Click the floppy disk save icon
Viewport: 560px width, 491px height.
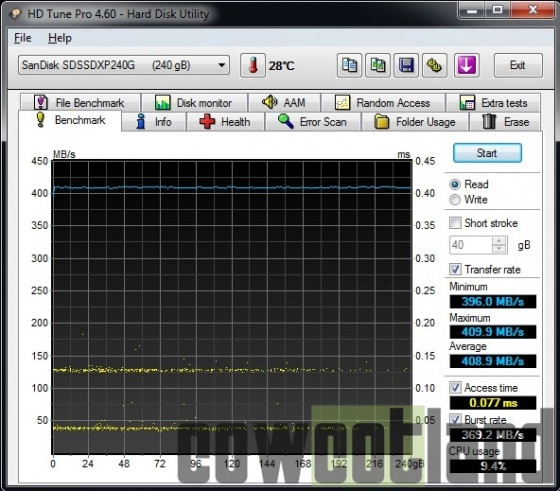coord(406,65)
